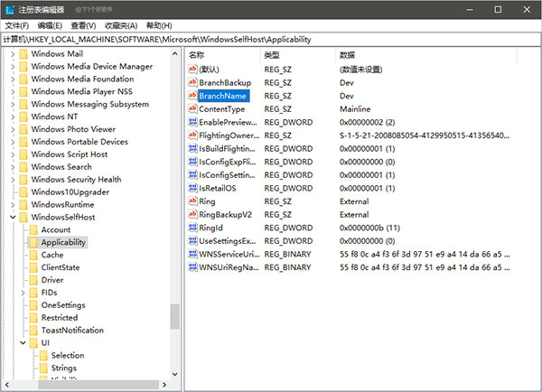
Task: Click the folder icon of ToastNotification key
Action: 33,330
